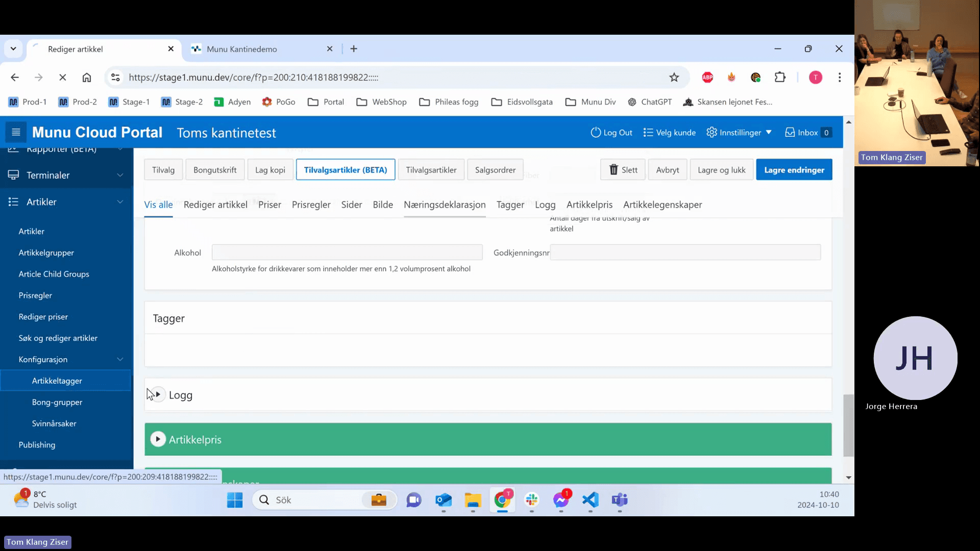Open the browser tab search dropdown

14,49
